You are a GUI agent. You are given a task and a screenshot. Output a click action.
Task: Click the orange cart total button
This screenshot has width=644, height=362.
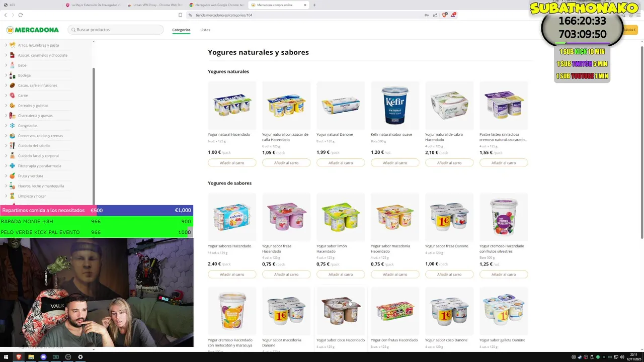click(630, 30)
